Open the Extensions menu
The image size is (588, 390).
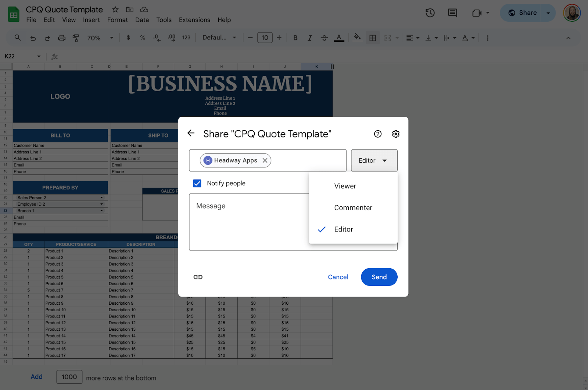[194, 20]
